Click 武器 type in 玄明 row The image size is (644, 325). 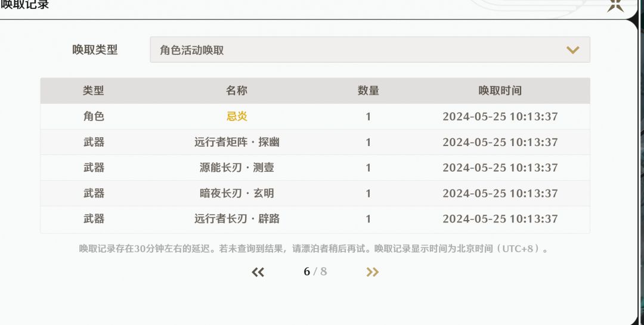[x=94, y=193]
